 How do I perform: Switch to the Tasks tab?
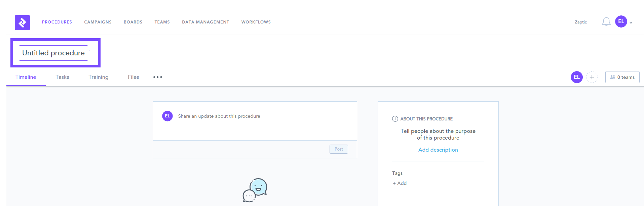(62, 77)
